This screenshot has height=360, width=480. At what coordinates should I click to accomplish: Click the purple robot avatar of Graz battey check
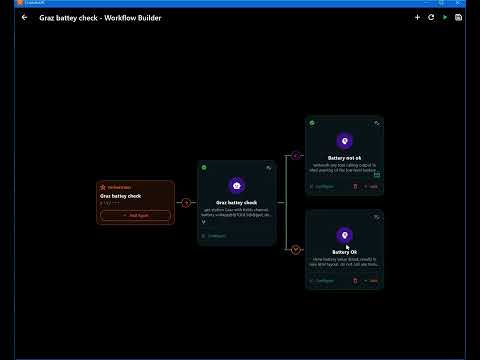236,186
